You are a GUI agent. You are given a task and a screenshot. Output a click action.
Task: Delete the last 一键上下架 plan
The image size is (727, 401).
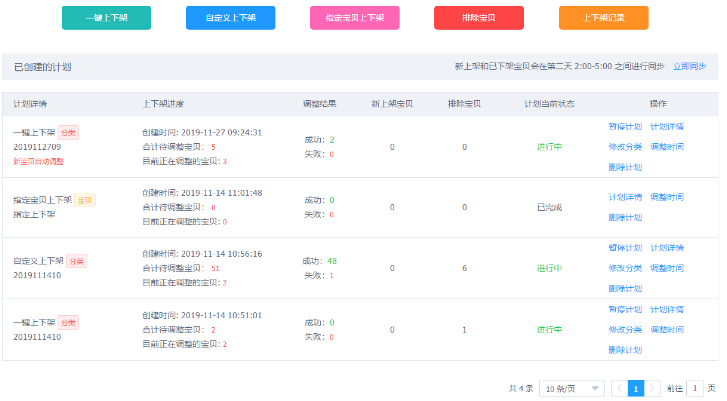625,350
